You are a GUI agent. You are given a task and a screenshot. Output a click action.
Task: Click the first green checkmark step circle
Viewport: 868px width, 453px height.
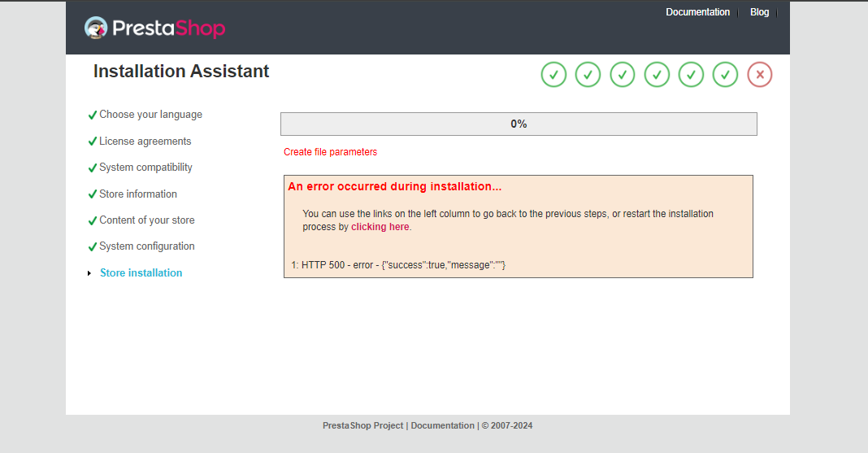pos(553,75)
